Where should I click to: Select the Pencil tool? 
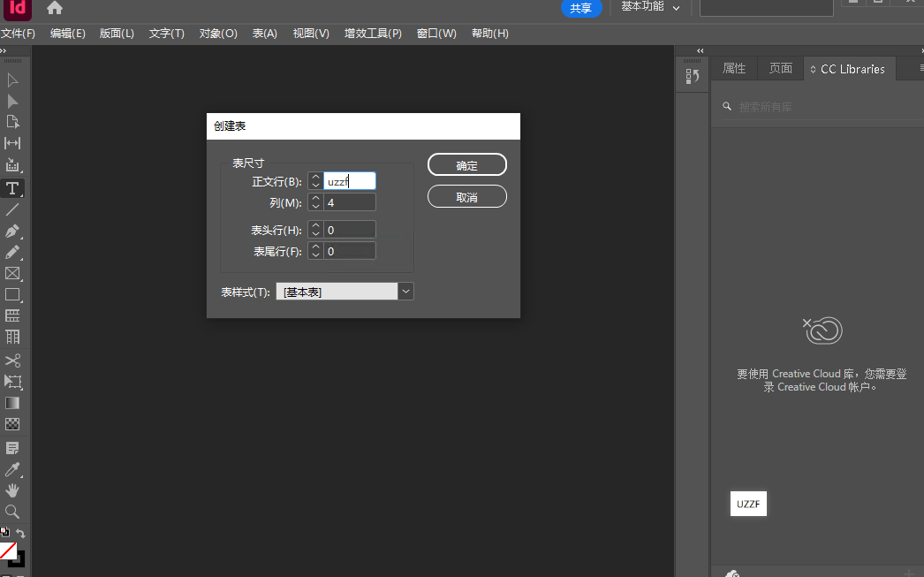[12, 252]
